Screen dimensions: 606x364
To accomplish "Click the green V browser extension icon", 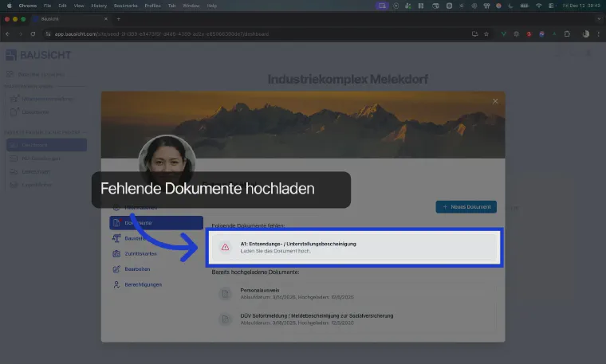I will click(504, 34).
